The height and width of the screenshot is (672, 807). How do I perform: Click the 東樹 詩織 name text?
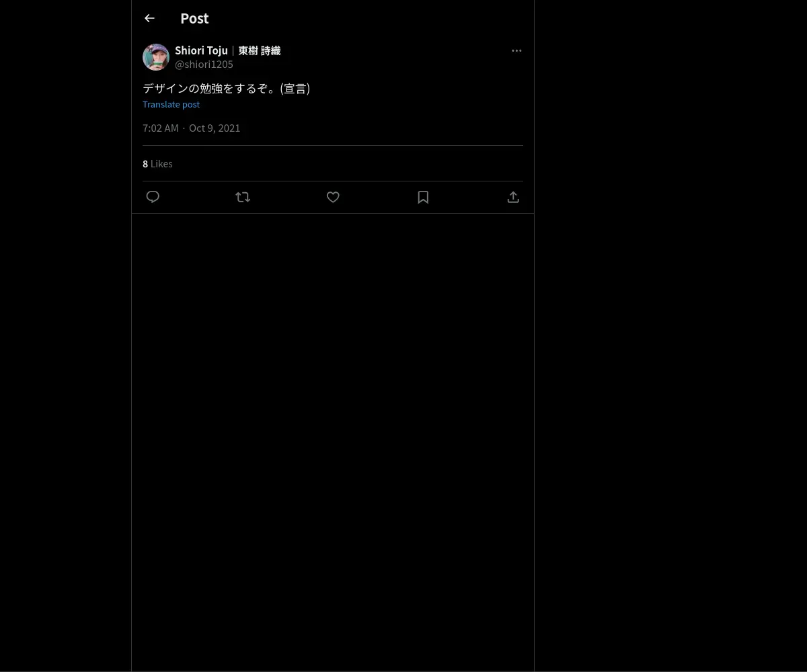(260, 50)
